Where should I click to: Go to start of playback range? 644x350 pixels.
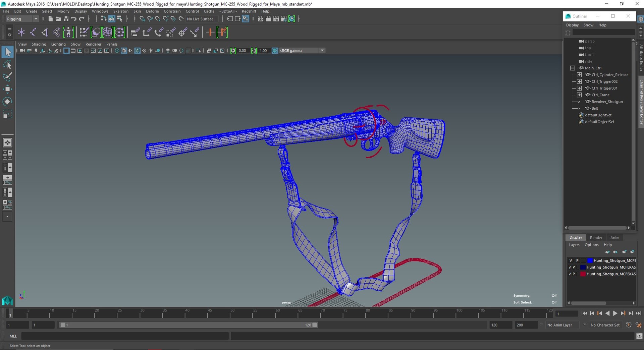(x=584, y=313)
